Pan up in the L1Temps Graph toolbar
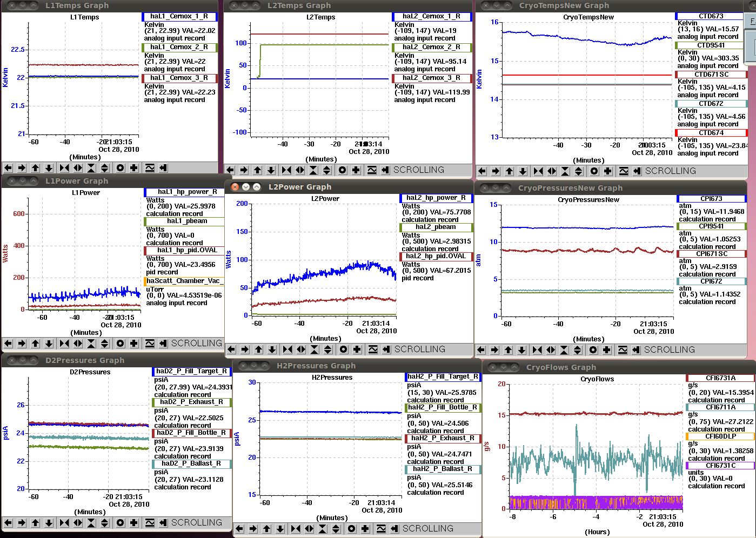This screenshot has width=756, height=538. click(x=35, y=168)
